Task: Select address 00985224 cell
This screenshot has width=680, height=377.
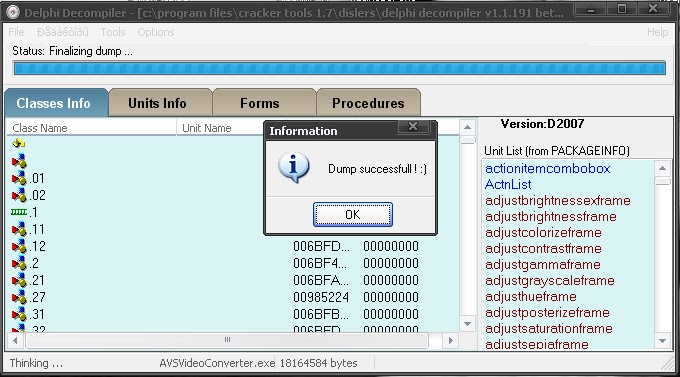Action: pyautogui.click(x=321, y=297)
